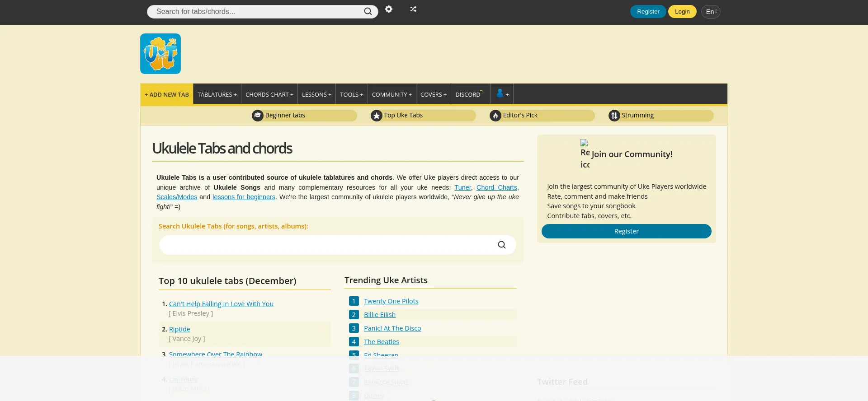Expand the Tablatures menu
Image resolution: width=868 pixels, height=401 pixels.
[x=217, y=94]
